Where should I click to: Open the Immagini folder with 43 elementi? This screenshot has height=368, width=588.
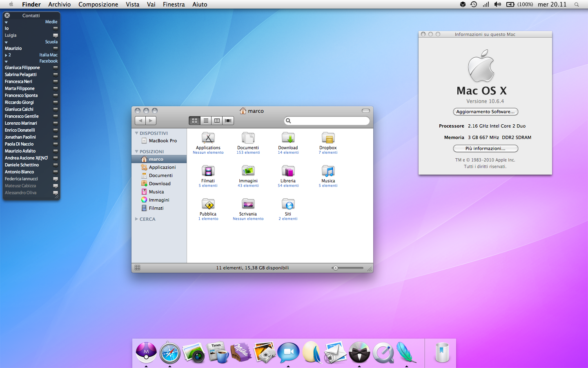pyautogui.click(x=248, y=171)
